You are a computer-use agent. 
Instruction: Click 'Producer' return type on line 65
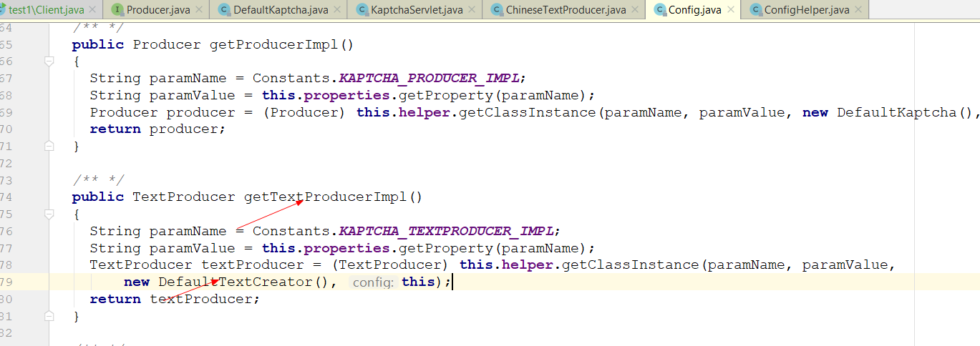166,44
